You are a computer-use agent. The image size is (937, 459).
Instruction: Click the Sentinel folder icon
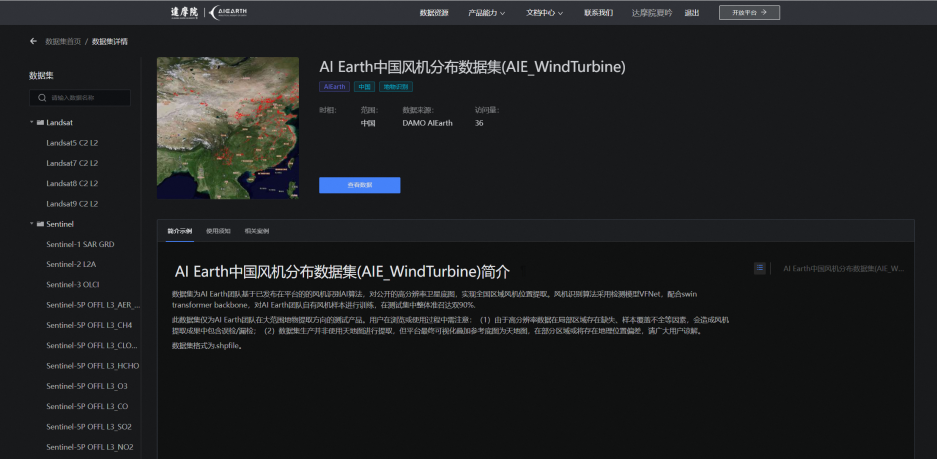40,224
